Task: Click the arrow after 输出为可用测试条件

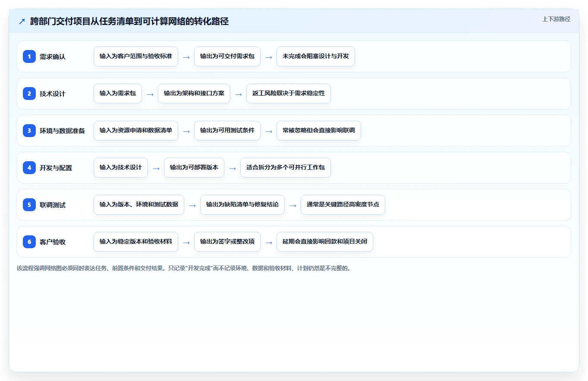Action: (x=269, y=131)
